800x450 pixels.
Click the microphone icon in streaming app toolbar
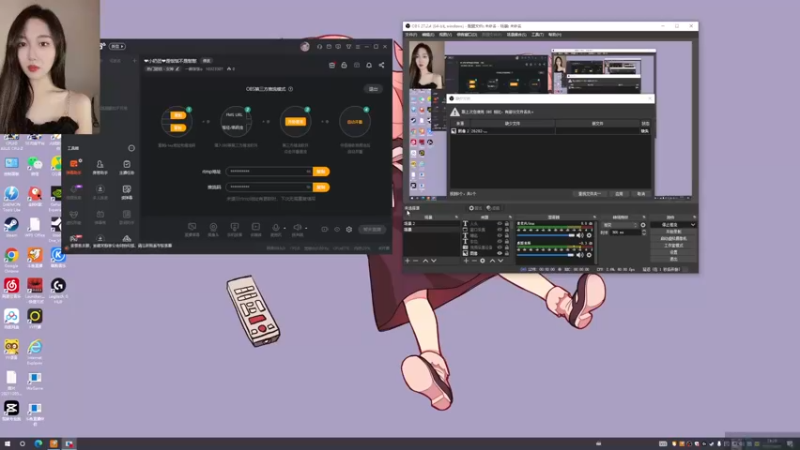pos(276,228)
